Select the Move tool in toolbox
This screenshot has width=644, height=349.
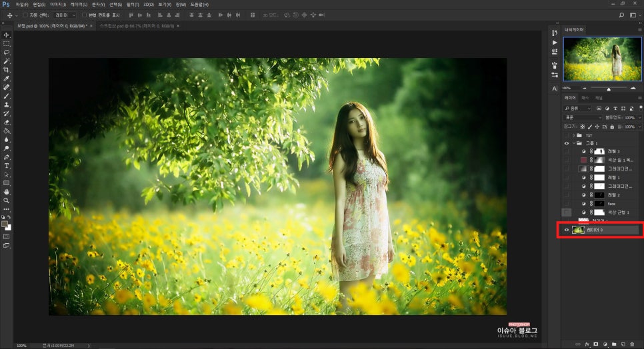pos(6,35)
